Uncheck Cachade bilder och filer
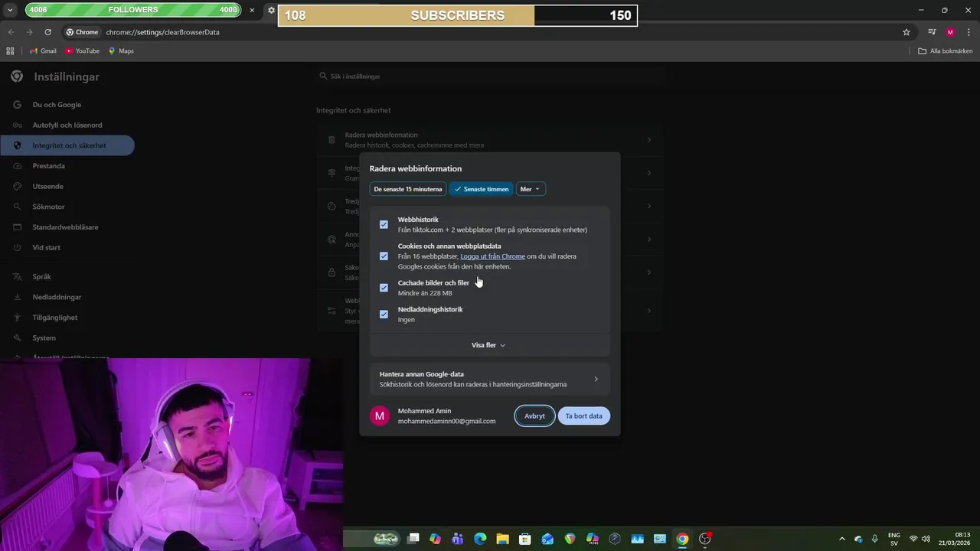The width and height of the screenshot is (980, 551). (384, 288)
